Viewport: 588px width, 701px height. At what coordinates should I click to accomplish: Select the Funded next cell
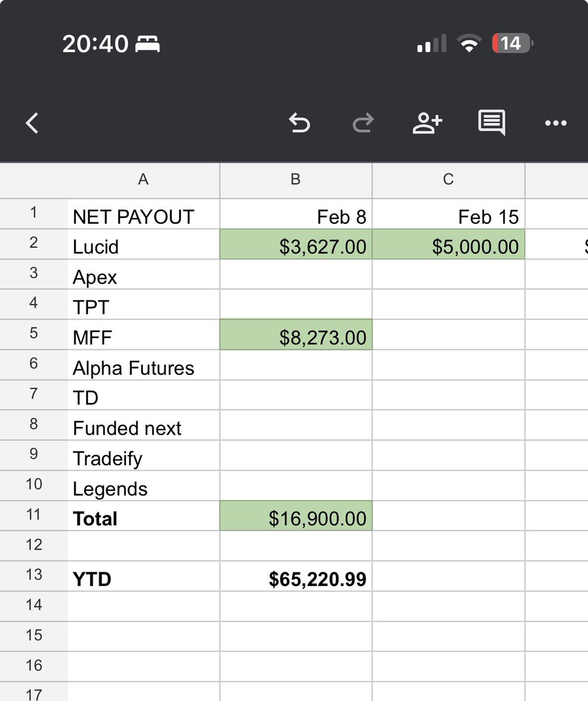[144, 425]
